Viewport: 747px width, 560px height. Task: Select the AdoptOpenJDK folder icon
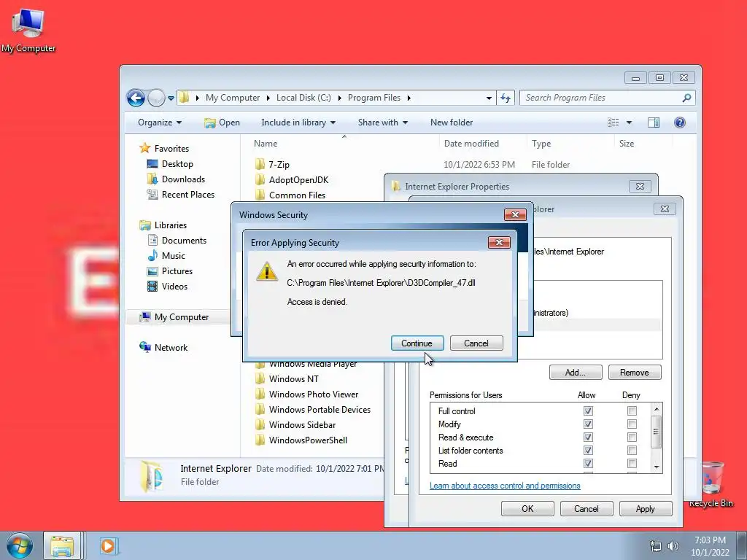click(260, 180)
